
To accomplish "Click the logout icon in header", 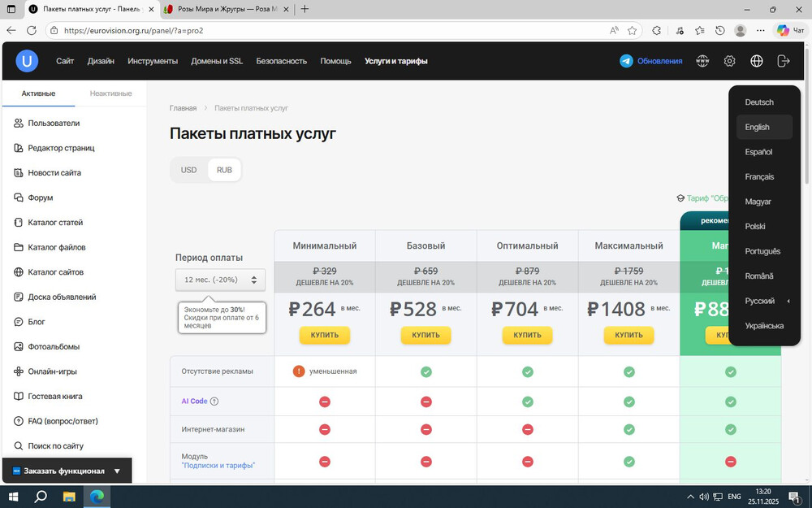I will tap(784, 61).
